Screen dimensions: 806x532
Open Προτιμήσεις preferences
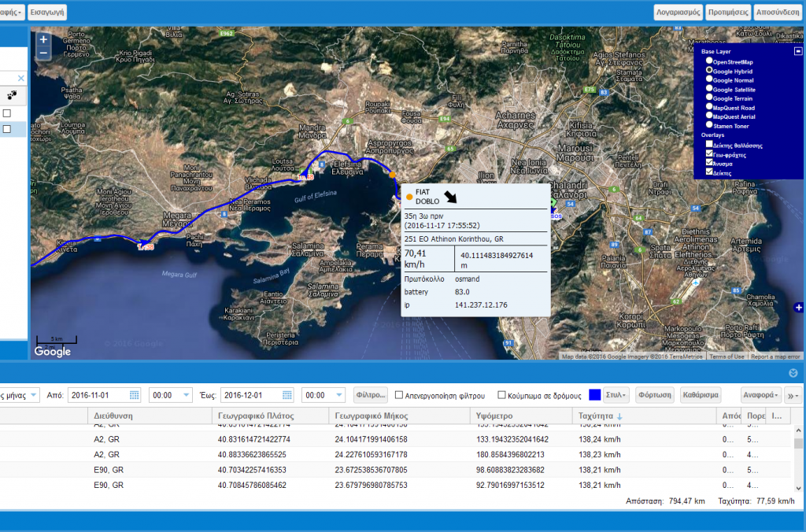[728, 12]
